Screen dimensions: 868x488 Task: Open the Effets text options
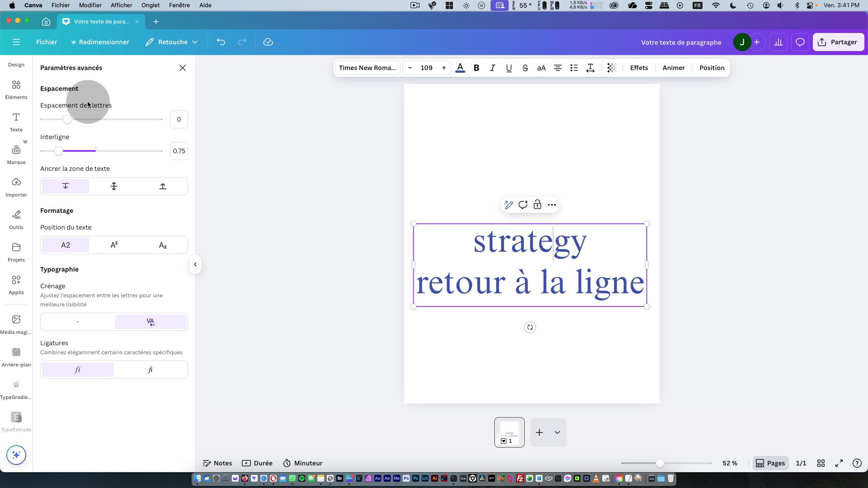pyautogui.click(x=639, y=68)
